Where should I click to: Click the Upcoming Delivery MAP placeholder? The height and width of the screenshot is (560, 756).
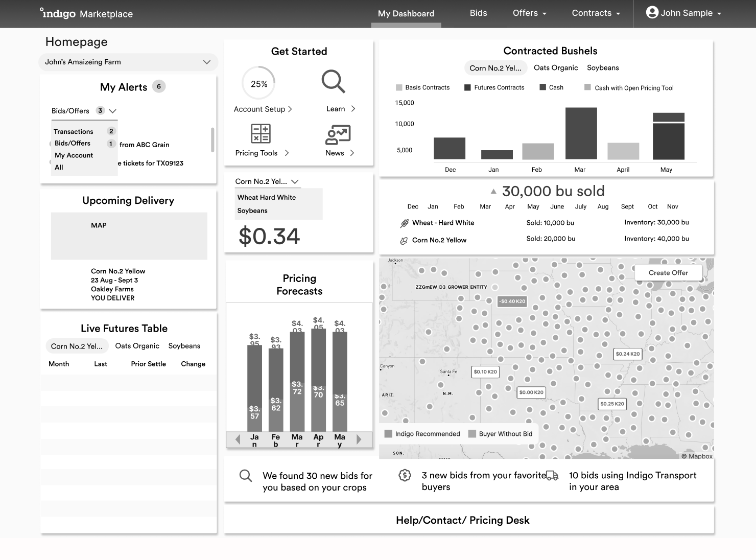pos(129,236)
